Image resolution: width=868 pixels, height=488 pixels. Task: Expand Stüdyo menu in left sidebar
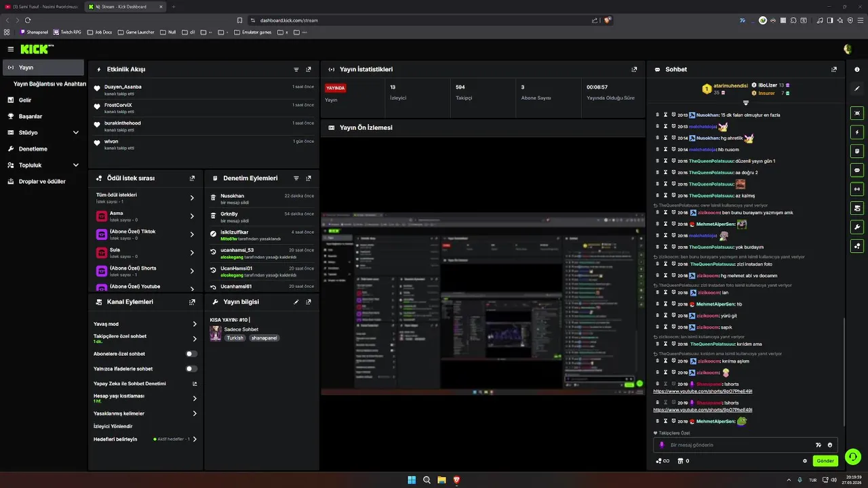pyautogui.click(x=76, y=133)
